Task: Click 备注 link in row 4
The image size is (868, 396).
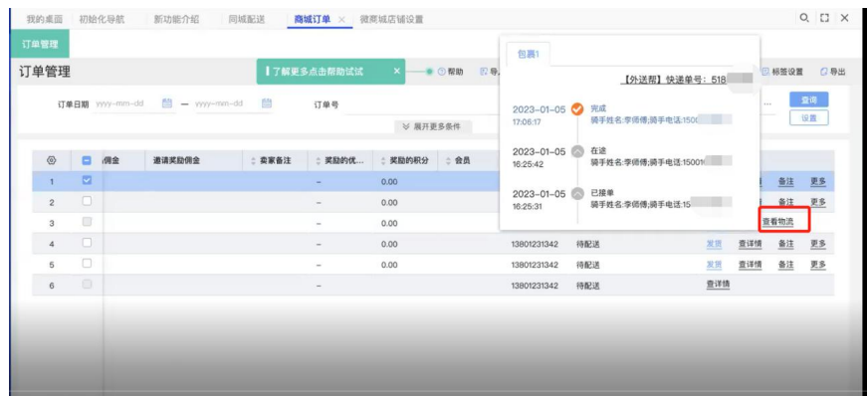Action: point(786,244)
